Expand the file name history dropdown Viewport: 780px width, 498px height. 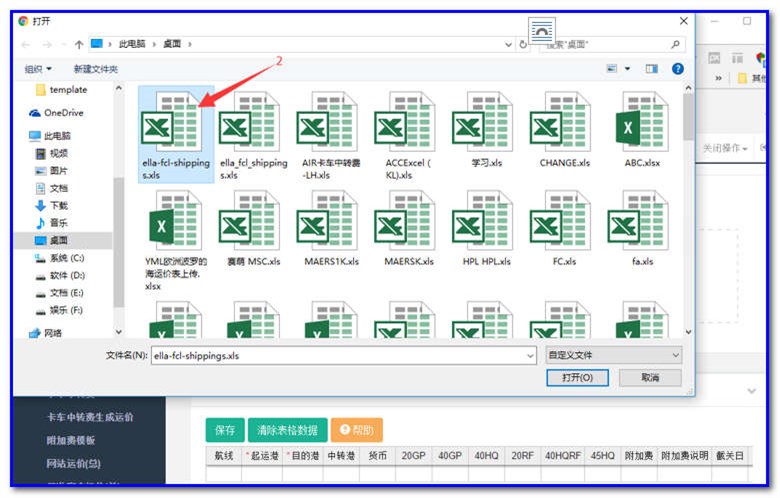pyautogui.click(x=530, y=355)
